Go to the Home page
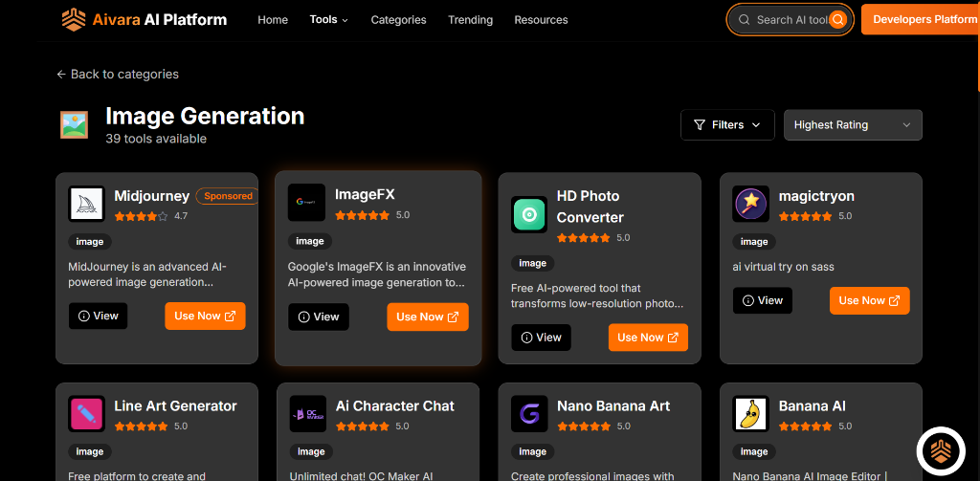Image resolution: width=980 pixels, height=481 pixels. pos(273,20)
